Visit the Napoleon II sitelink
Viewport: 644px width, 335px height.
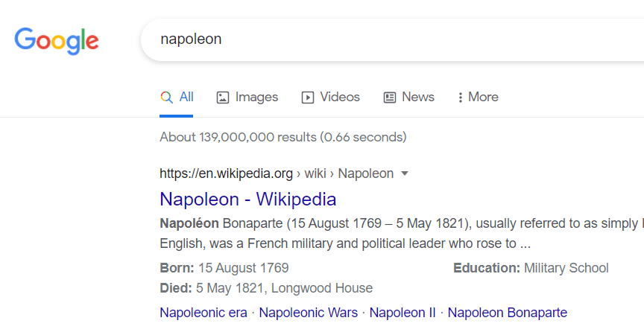click(402, 313)
